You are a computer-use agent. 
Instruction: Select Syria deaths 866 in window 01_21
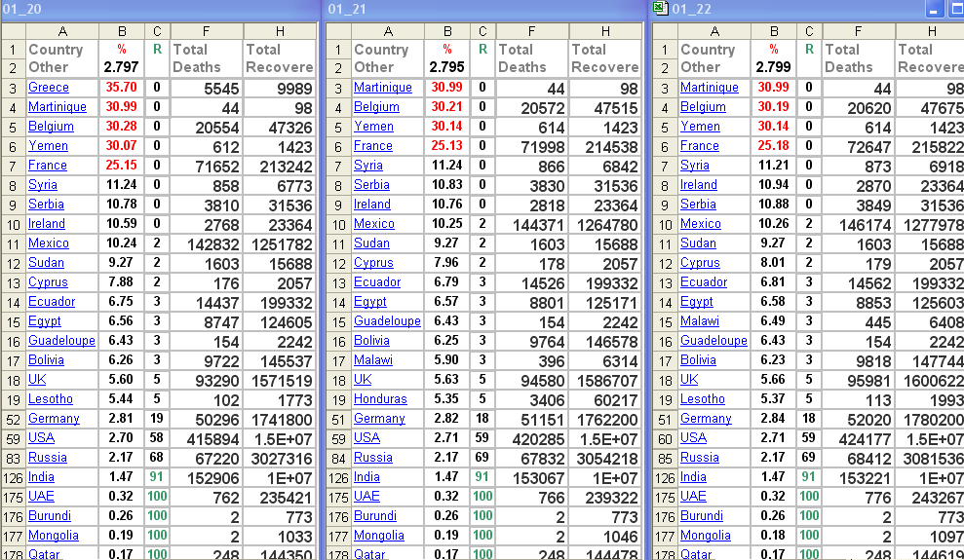[532, 167]
